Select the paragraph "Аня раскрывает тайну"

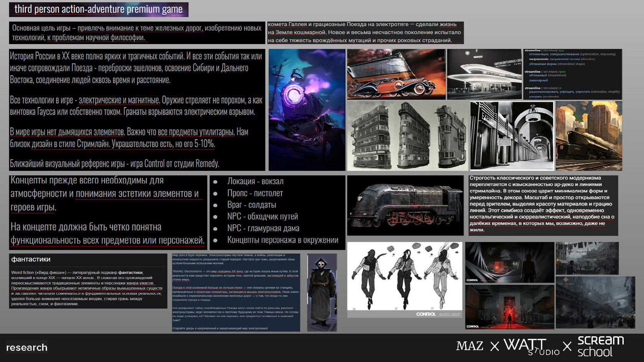pos(235,314)
